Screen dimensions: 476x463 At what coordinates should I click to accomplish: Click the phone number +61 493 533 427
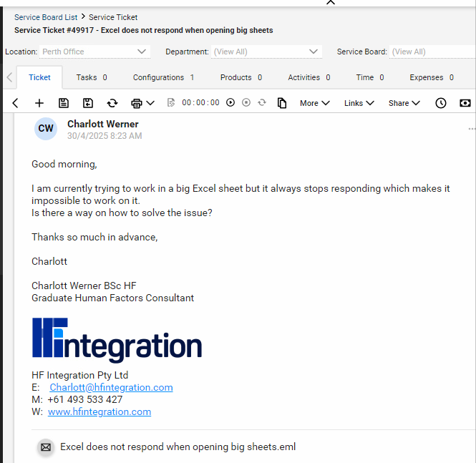(x=85, y=399)
